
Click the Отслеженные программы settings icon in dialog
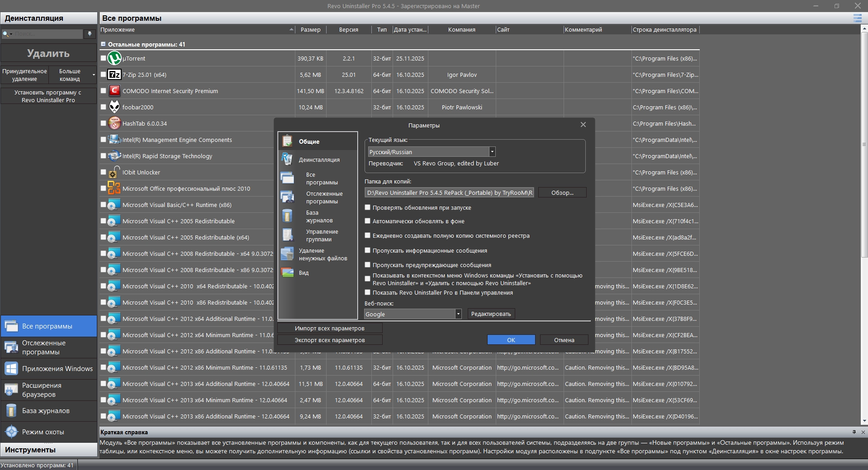coord(287,197)
